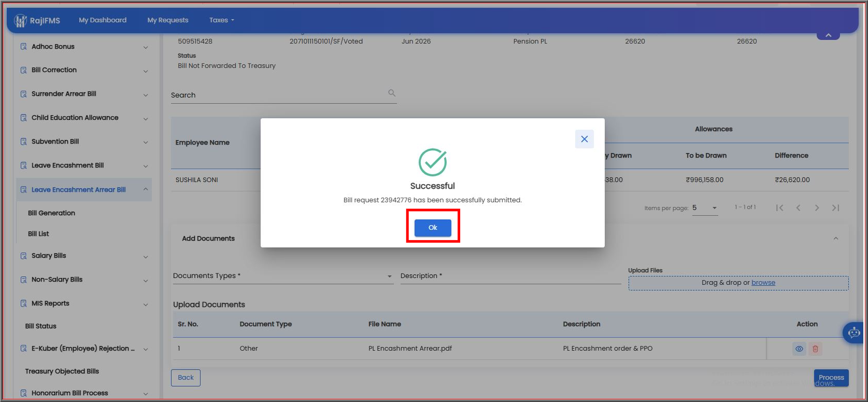Image resolution: width=868 pixels, height=402 pixels.
Task: Click the Process button
Action: [x=831, y=378]
